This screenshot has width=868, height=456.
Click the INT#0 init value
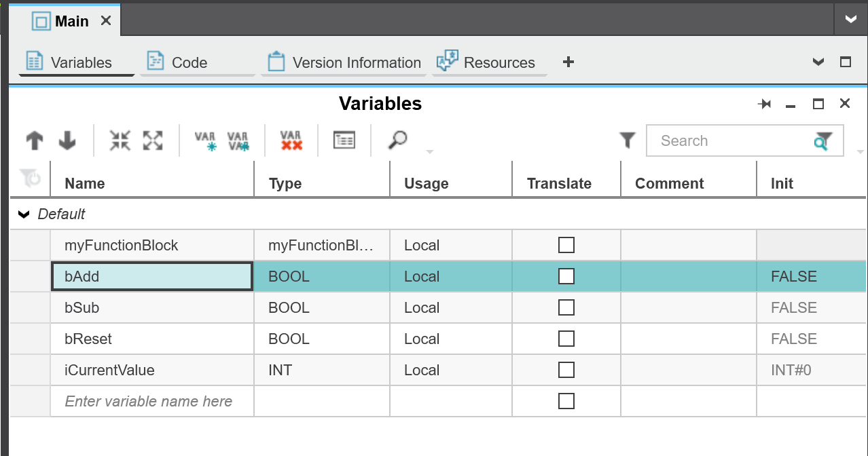(x=812, y=370)
